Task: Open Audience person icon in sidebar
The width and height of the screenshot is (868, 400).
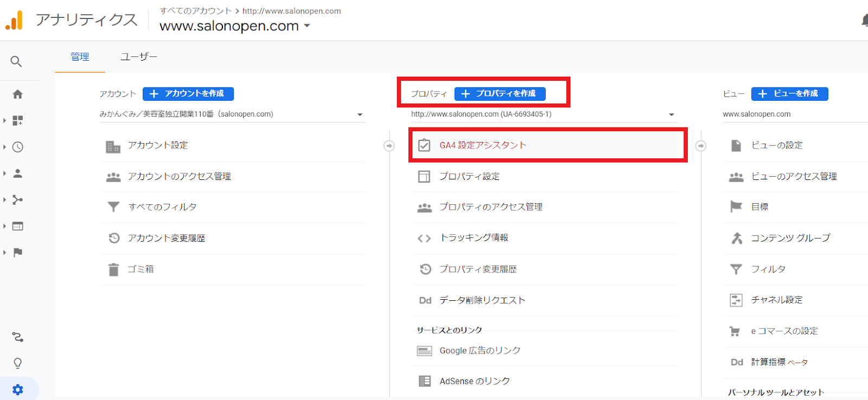Action: (18, 173)
